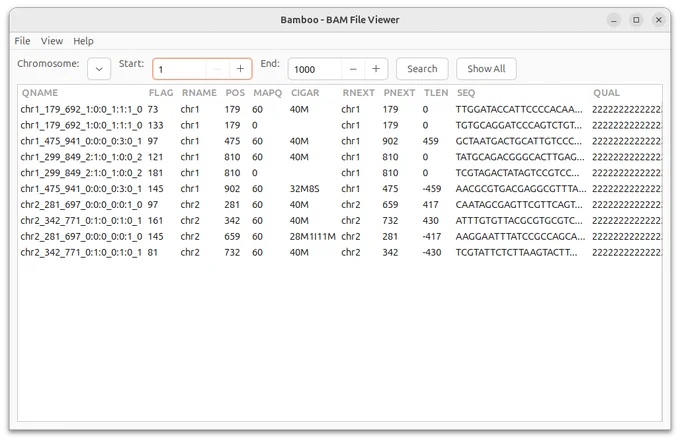Select row chr2_342_771_0:1:0_0:1:0_1 with flag 161

340,220
